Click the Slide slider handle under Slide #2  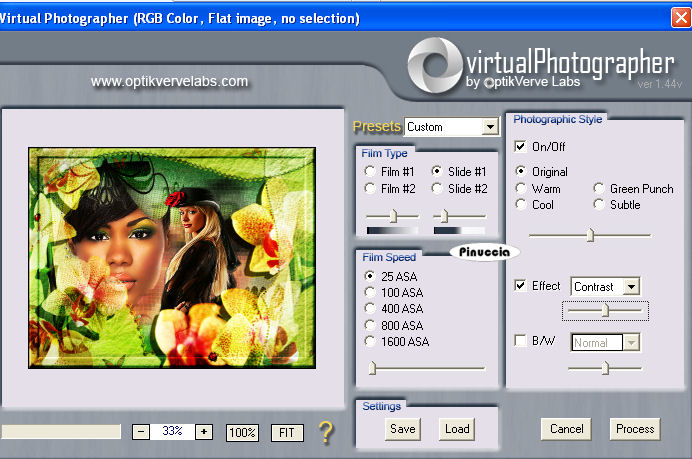[444, 216]
